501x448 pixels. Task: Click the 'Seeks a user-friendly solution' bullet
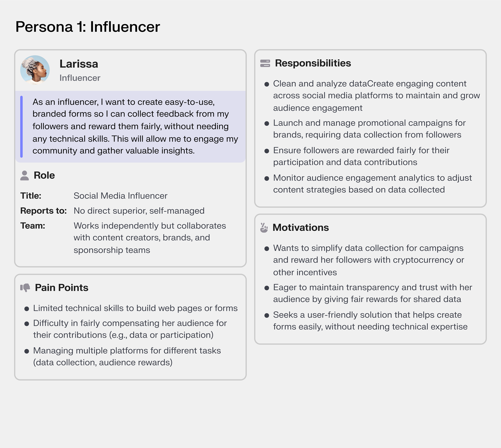click(370, 321)
